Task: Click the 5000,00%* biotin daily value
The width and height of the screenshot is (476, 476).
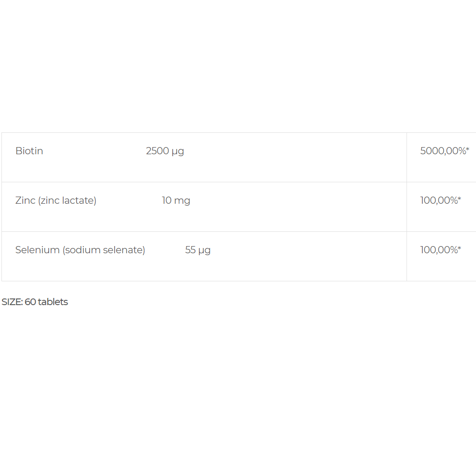Action: point(445,151)
